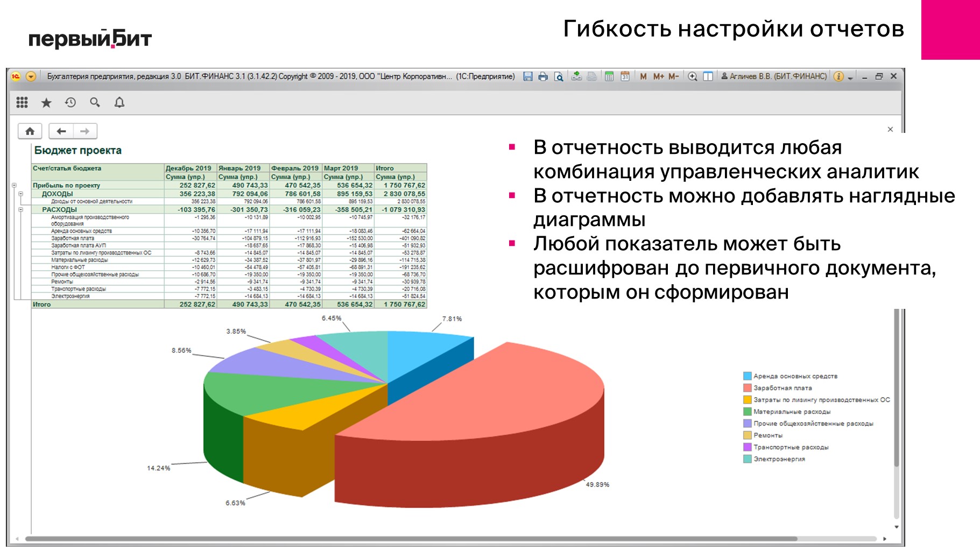The width and height of the screenshot is (980, 551).
Task: Click the M memory button
Action: (643, 76)
